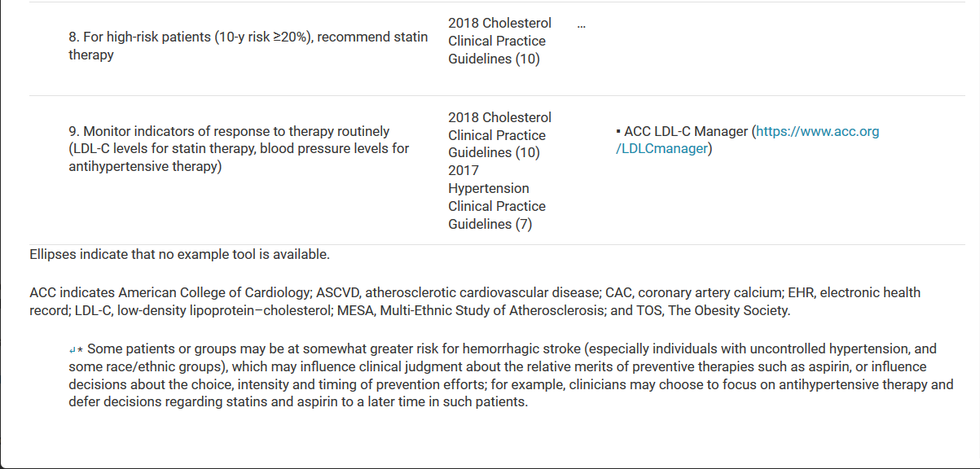Image resolution: width=980 pixels, height=469 pixels.
Task: Open the ACC LDL-C Manager website link
Action: (817, 132)
